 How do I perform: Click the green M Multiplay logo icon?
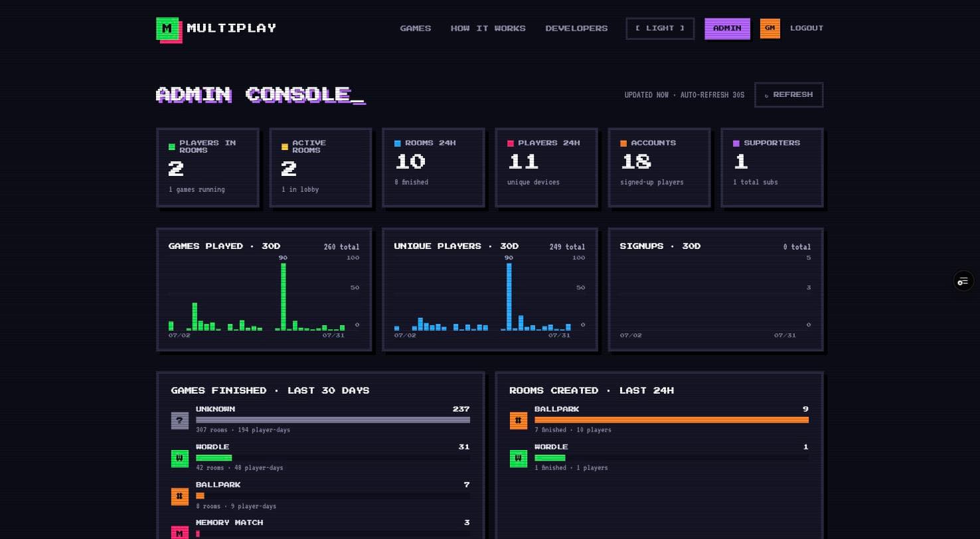pos(169,29)
